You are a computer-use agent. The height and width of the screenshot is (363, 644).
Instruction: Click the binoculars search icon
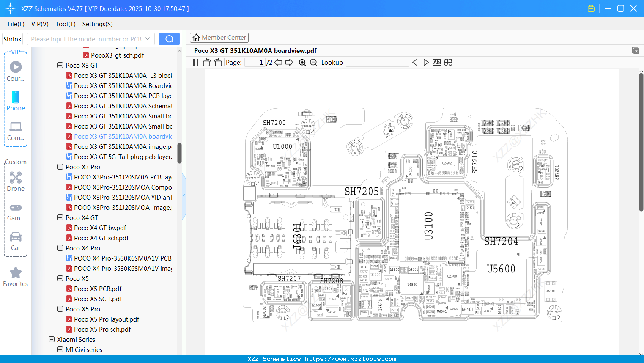point(448,63)
